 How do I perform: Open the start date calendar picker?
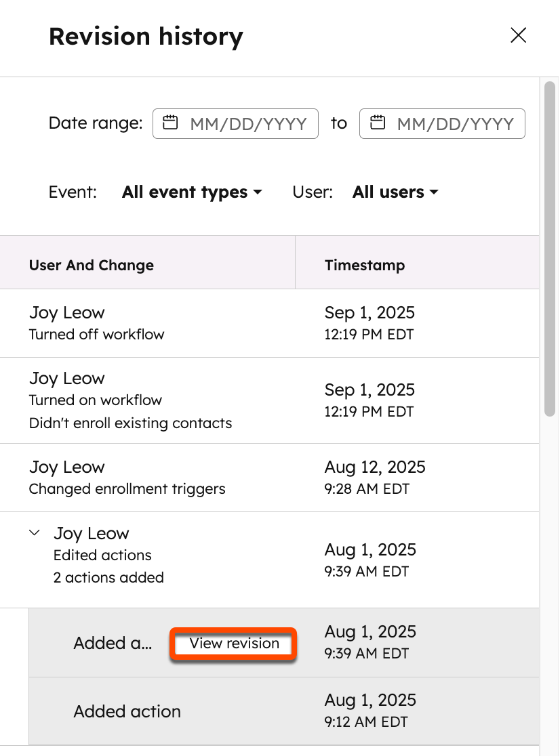[170, 123]
